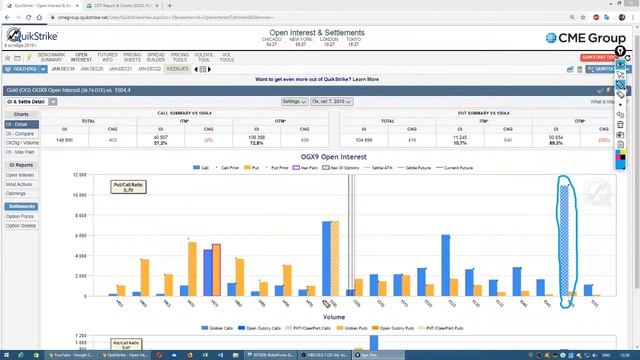
Task: Toggle the Max Pain legend item
Action: (305, 168)
